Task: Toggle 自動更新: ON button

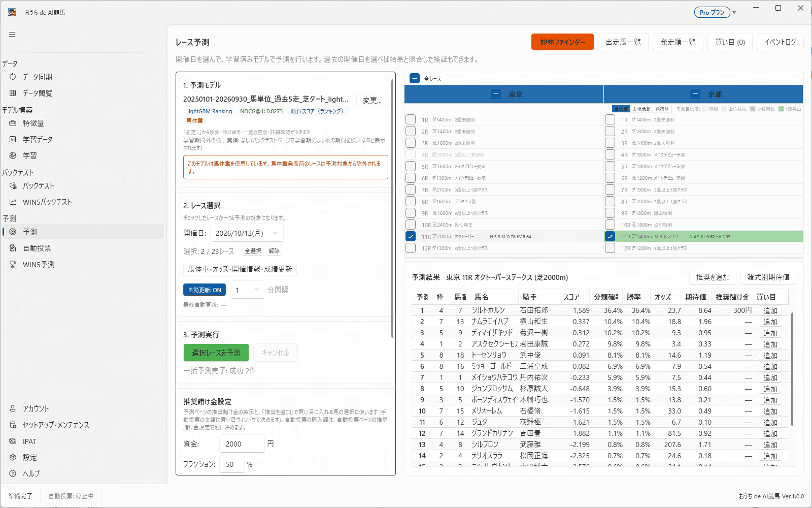Action: point(205,290)
